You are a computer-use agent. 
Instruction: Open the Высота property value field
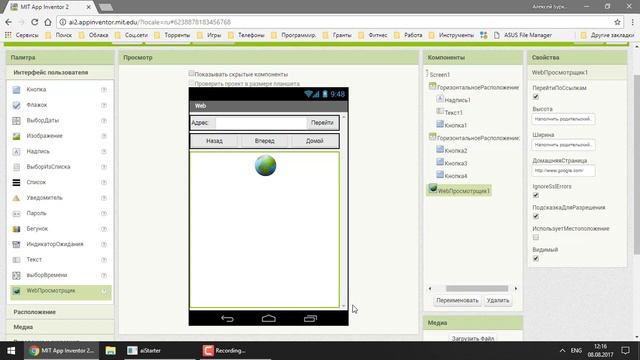[x=563, y=119]
